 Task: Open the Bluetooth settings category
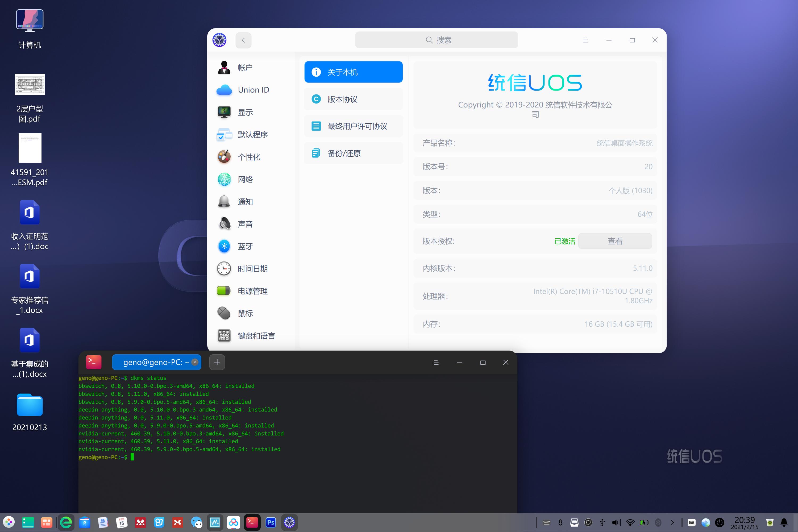(245, 246)
